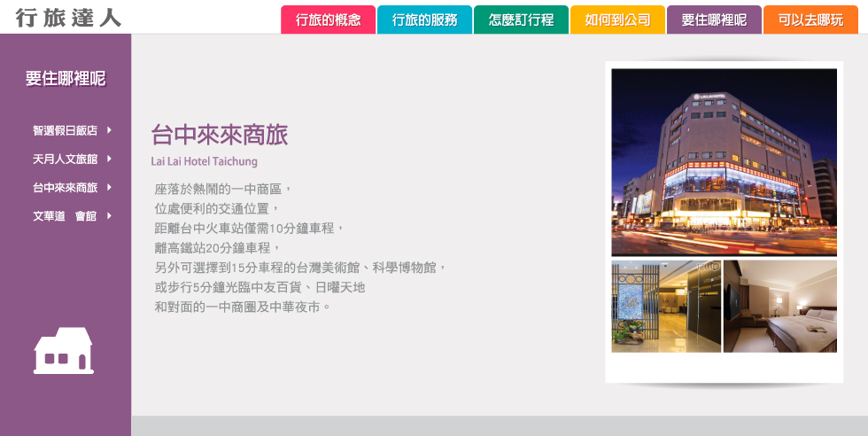Click the 台中來來商旅 purple heading
Screen dimensions: 868x436
pyautogui.click(x=220, y=135)
